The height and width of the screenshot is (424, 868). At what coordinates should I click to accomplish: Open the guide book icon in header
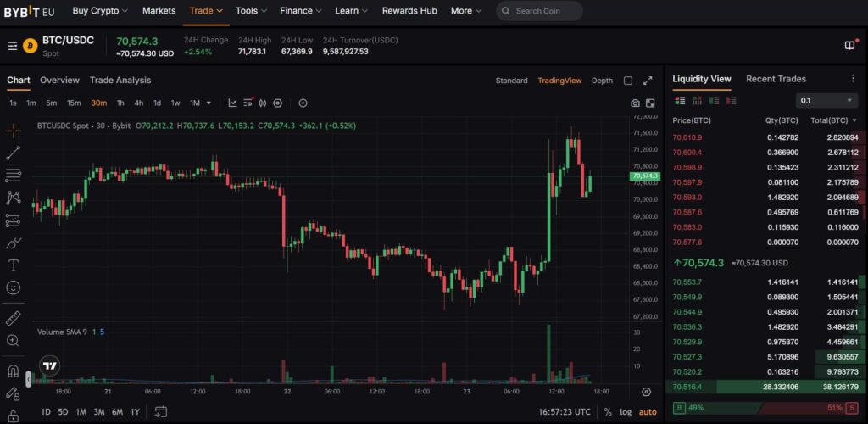tap(850, 46)
